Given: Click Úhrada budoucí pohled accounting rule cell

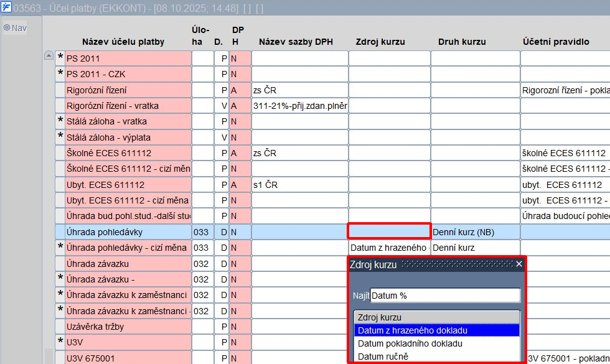Looking at the screenshot, I should [565, 216].
